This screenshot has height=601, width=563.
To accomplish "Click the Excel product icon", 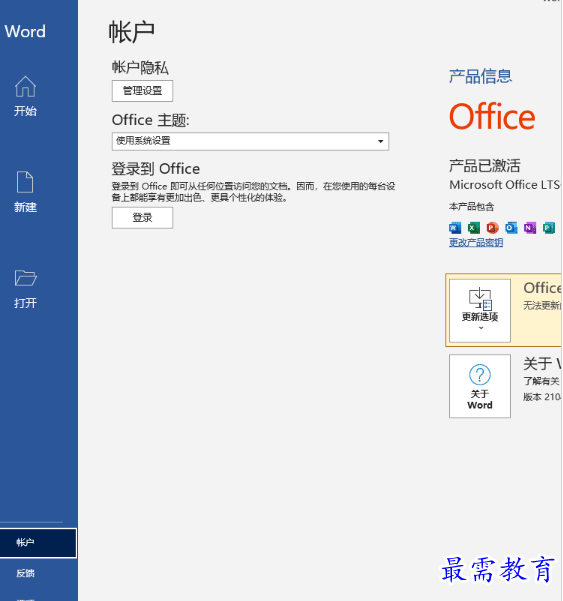I will (474, 228).
